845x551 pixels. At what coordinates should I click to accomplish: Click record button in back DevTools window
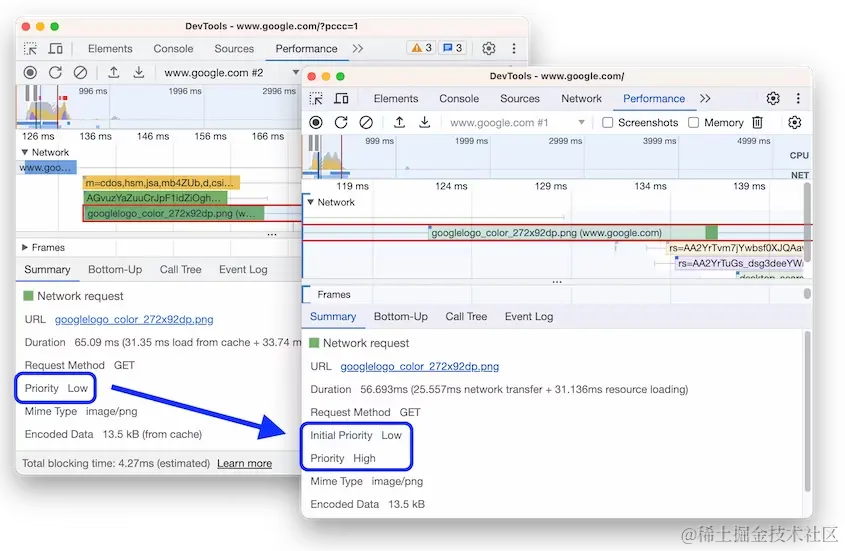pos(30,72)
